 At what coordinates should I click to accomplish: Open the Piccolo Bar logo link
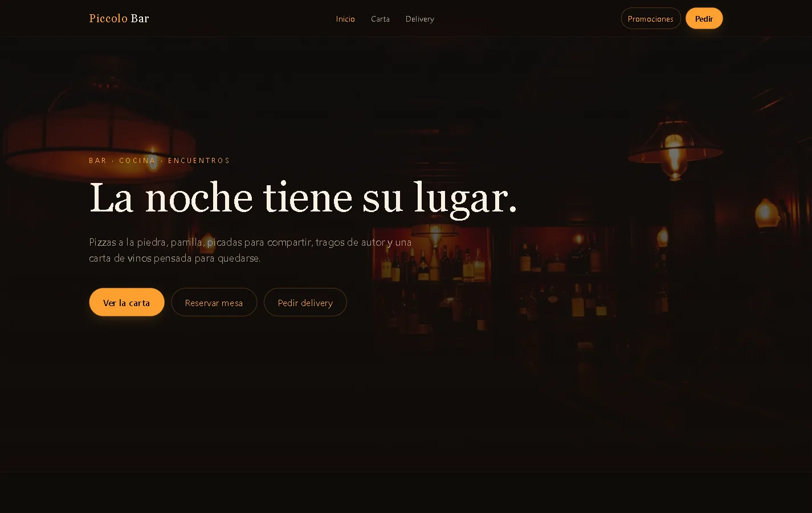click(x=119, y=18)
